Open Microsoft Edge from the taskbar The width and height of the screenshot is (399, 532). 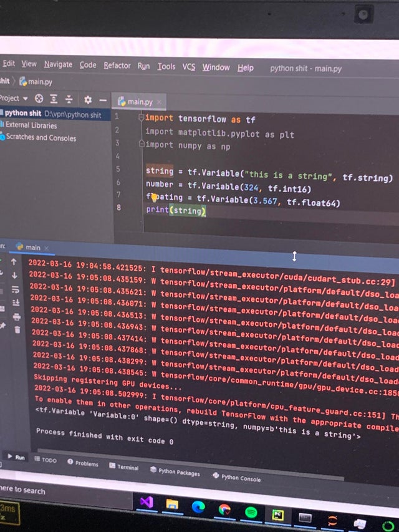(198, 507)
